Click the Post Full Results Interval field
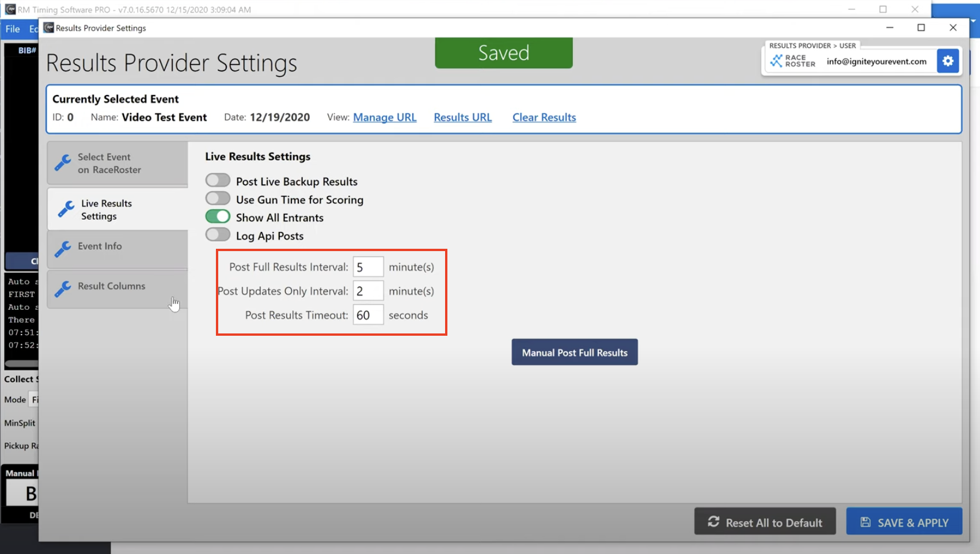Viewport: 980px width, 554px height. pyautogui.click(x=368, y=267)
